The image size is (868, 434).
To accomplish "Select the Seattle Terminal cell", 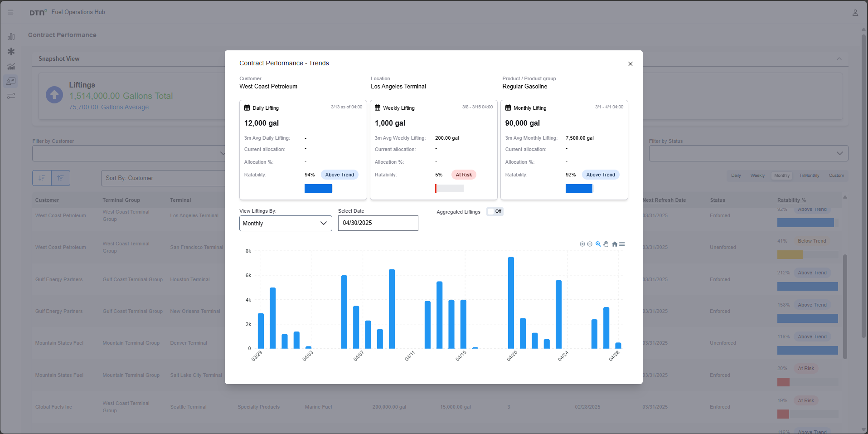I will tap(188, 407).
